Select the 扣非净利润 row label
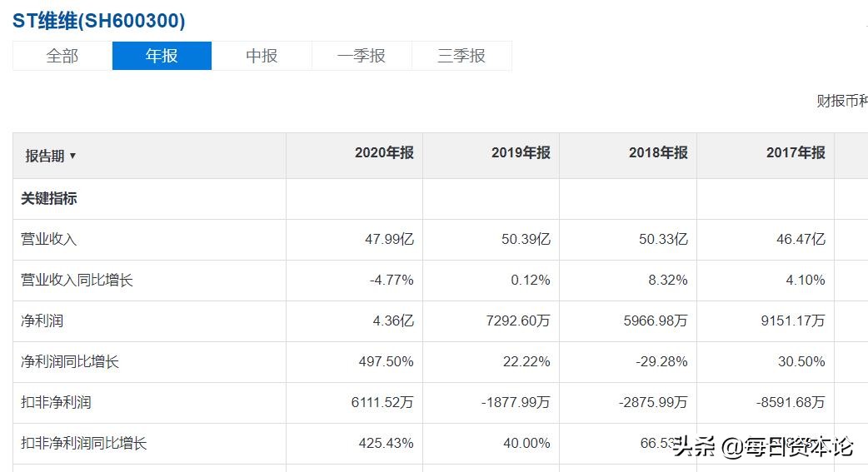Screen dimensions: 868x472 tap(56, 402)
